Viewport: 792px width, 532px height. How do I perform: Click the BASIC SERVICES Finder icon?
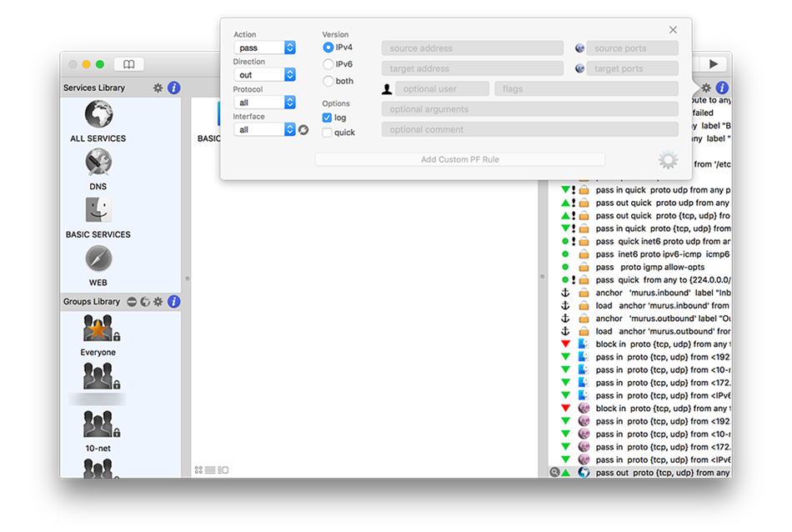pos(98,210)
